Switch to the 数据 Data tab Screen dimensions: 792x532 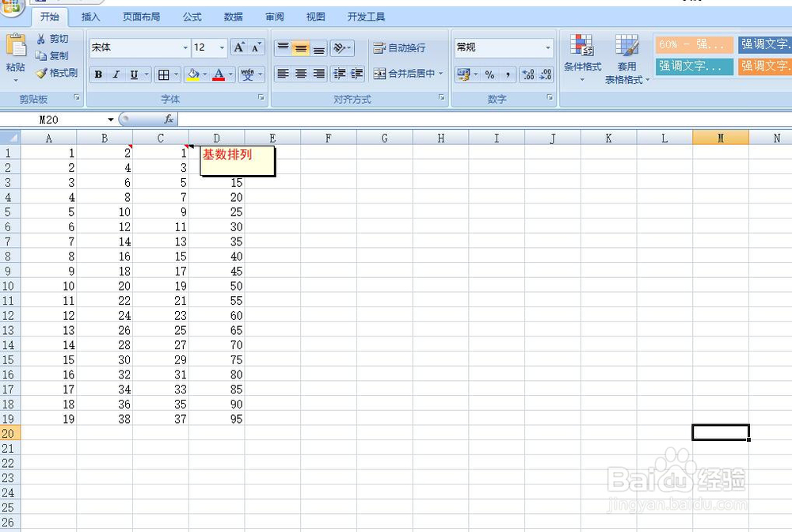coord(234,17)
